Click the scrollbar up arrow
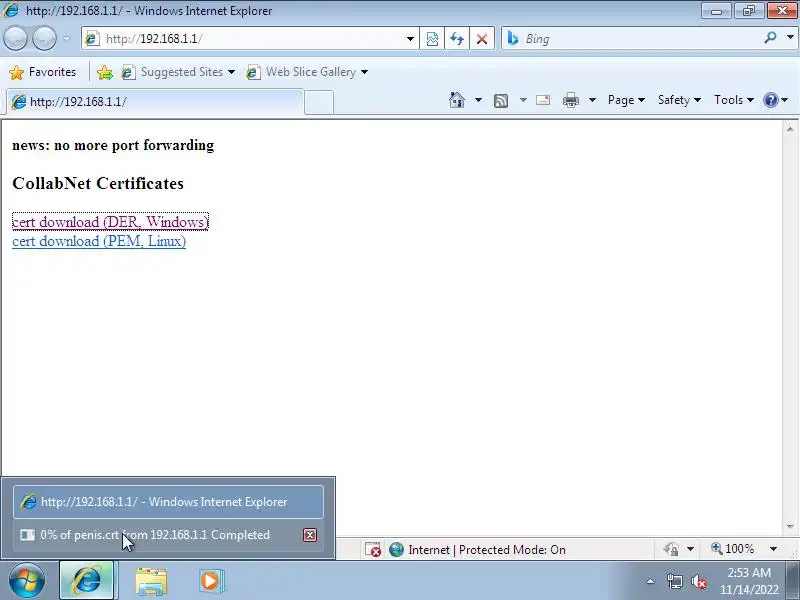This screenshot has height=600, width=800. (790, 129)
